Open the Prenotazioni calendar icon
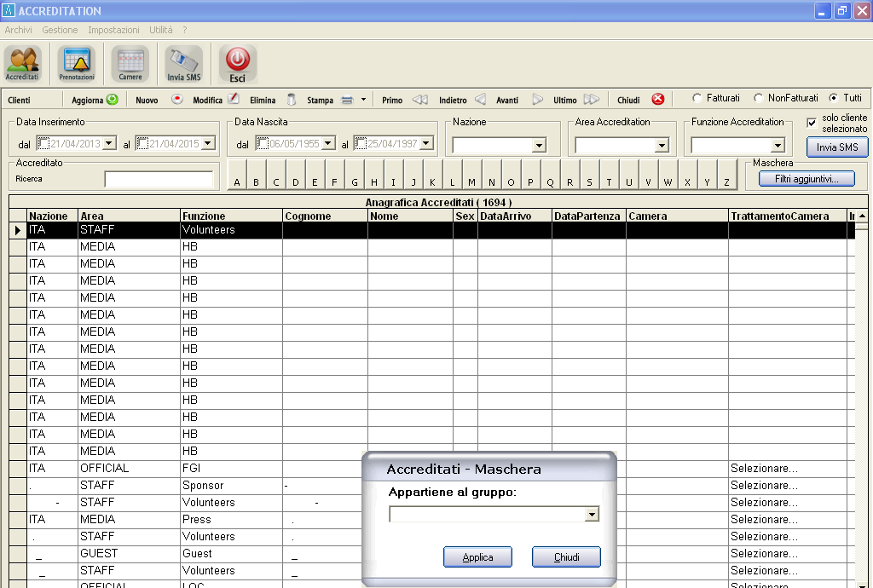This screenshot has width=873, height=588. pos(77,64)
